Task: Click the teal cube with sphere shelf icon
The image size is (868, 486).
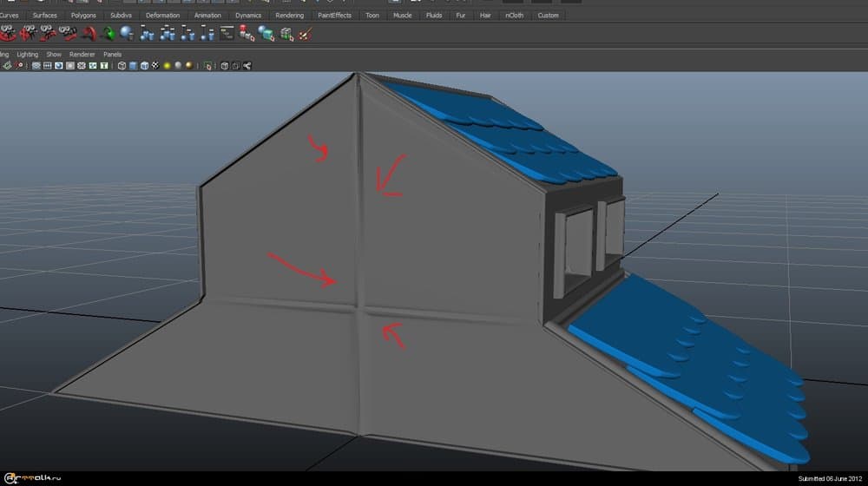Action: point(266,34)
